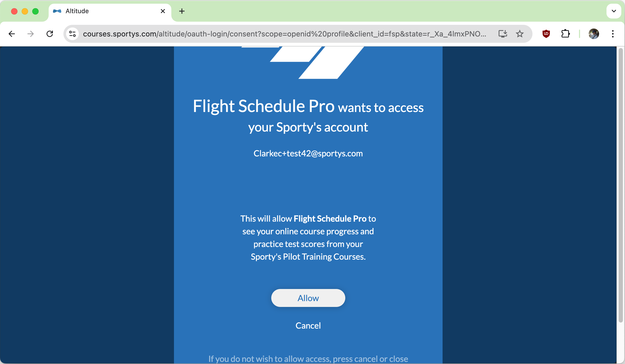Viewport: 625px width, 364px height.
Task: Click the vertical page scrollbar
Action: (x=621, y=185)
